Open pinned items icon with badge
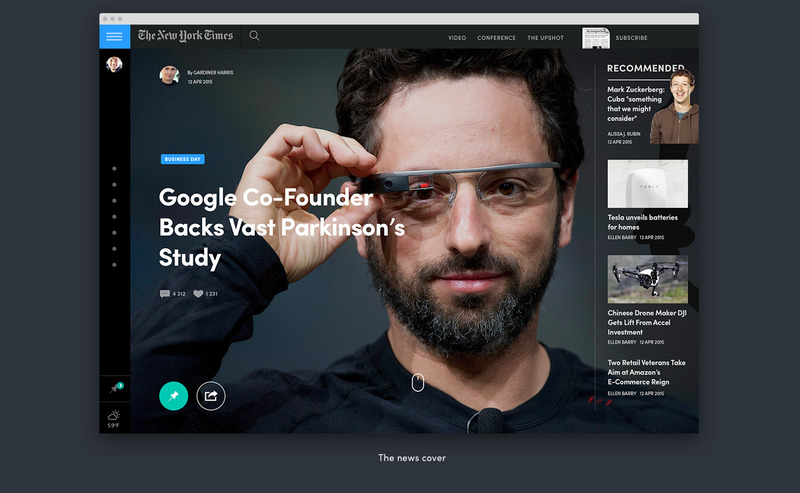Viewport: 800px width, 493px height. pyautogui.click(x=115, y=388)
